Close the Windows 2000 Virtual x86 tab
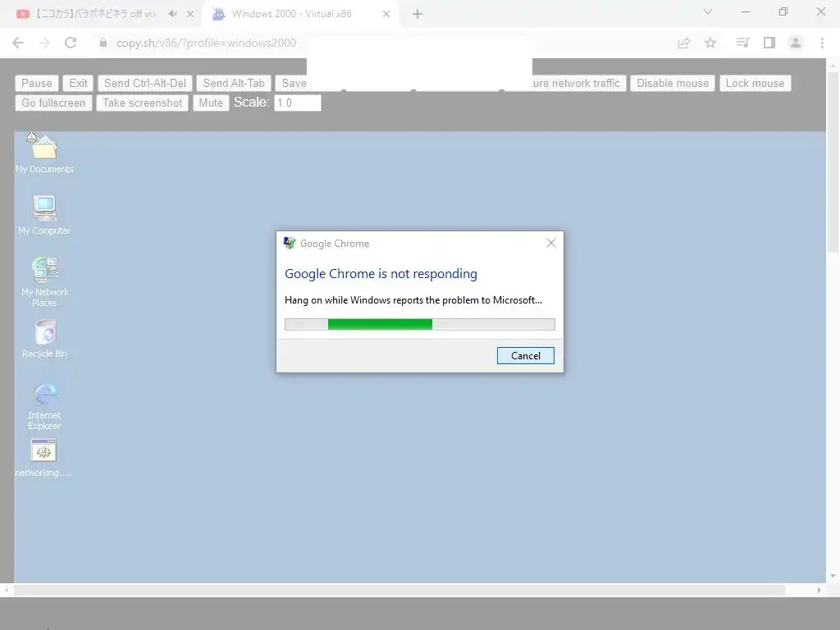Viewport: 840px width, 630px height. (386, 15)
